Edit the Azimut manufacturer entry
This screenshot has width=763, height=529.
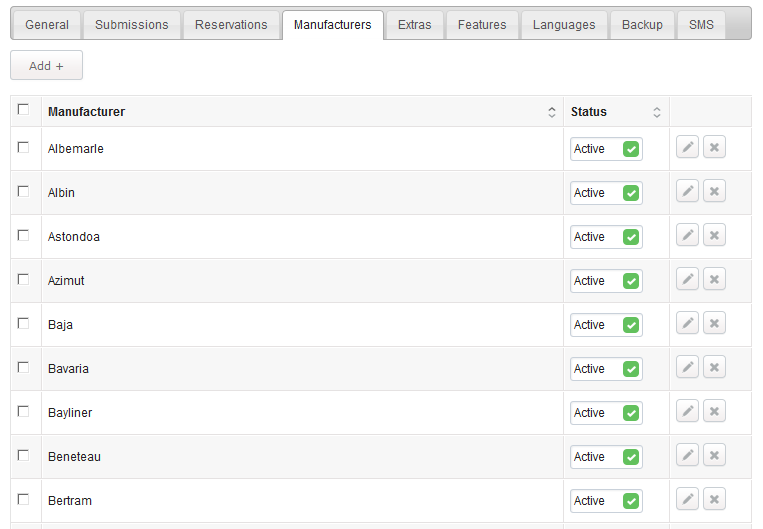click(x=687, y=279)
